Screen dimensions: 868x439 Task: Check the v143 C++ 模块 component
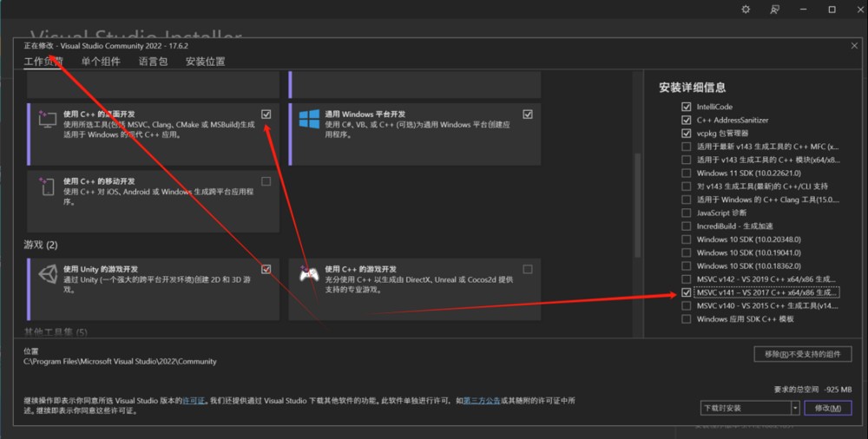coord(687,160)
